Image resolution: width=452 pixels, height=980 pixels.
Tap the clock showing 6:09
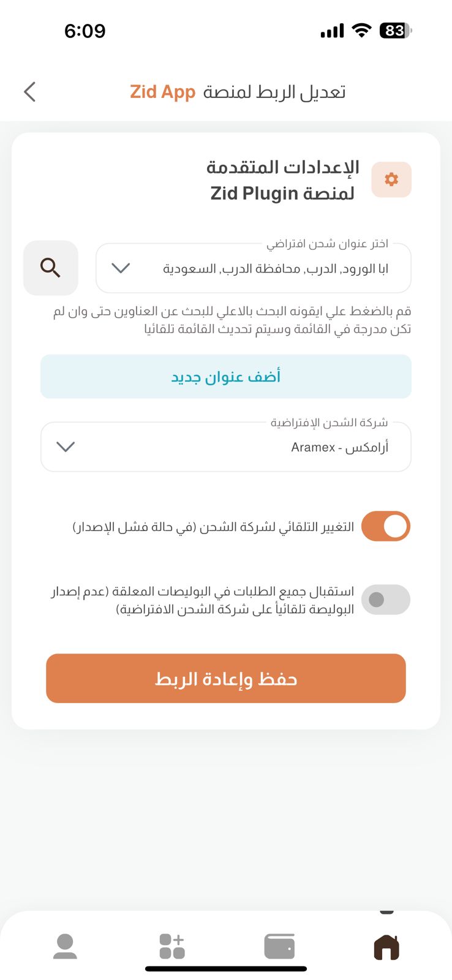tap(85, 31)
